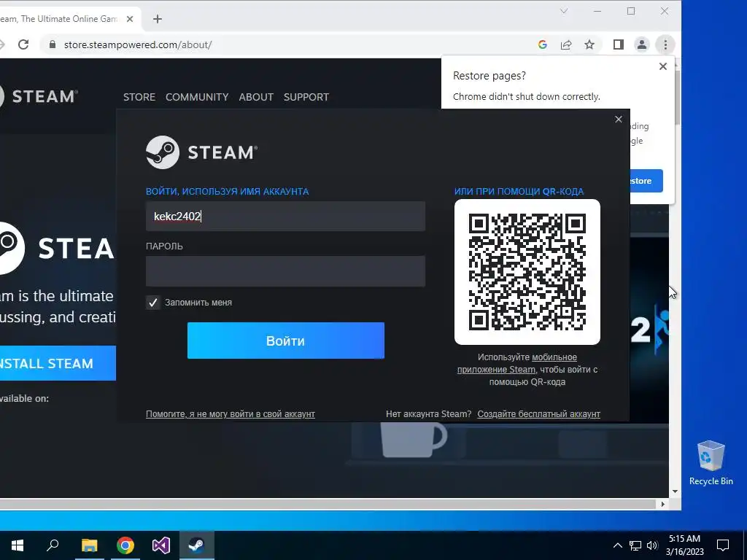Image resolution: width=747 pixels, height=560 pixels.
Task: Open мобильное приложение Steam link
Action: (518, 363)
